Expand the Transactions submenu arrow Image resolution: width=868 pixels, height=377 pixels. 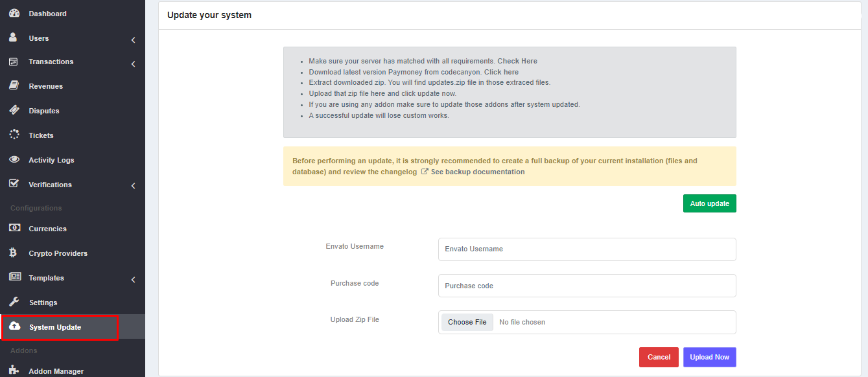pyautogui.click(x=133, y=64)
